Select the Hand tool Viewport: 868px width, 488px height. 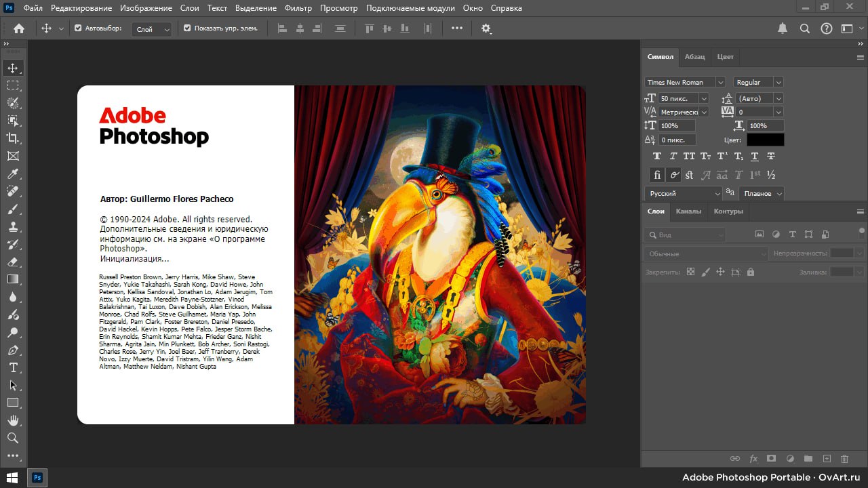pyautogui.click(x=13, y=420)
